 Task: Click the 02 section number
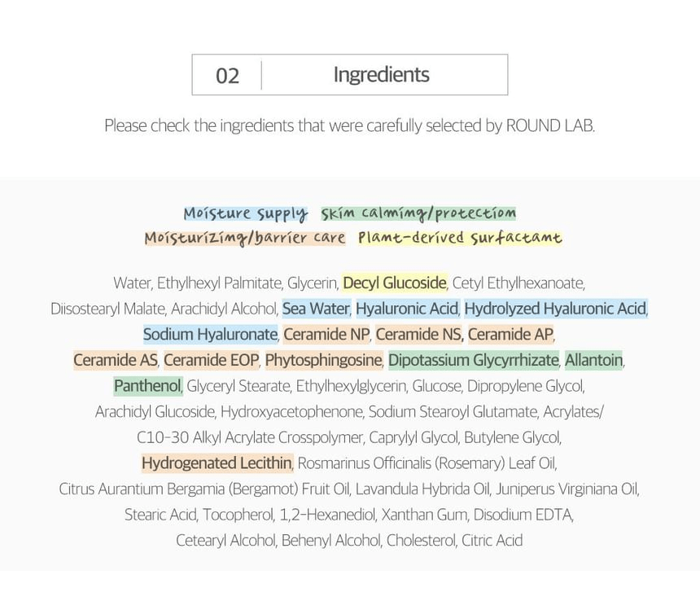[227, 76]
